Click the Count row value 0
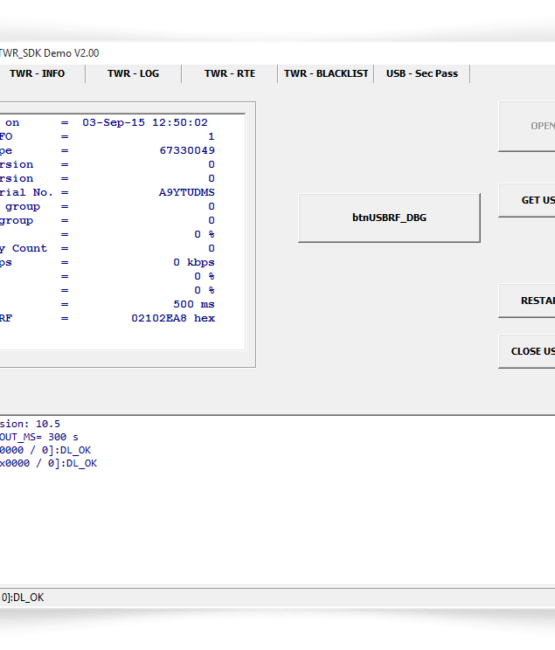The height and width of the screenshot is (650, 555). tap(211, 248)
